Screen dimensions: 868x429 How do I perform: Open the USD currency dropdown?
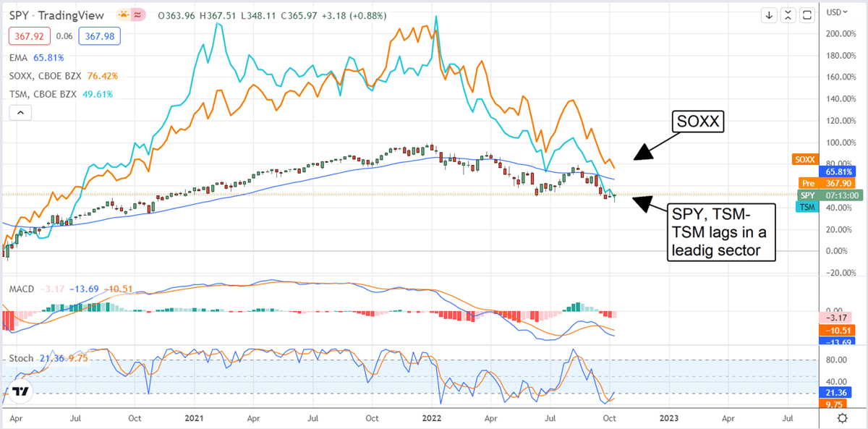(835, 12)
